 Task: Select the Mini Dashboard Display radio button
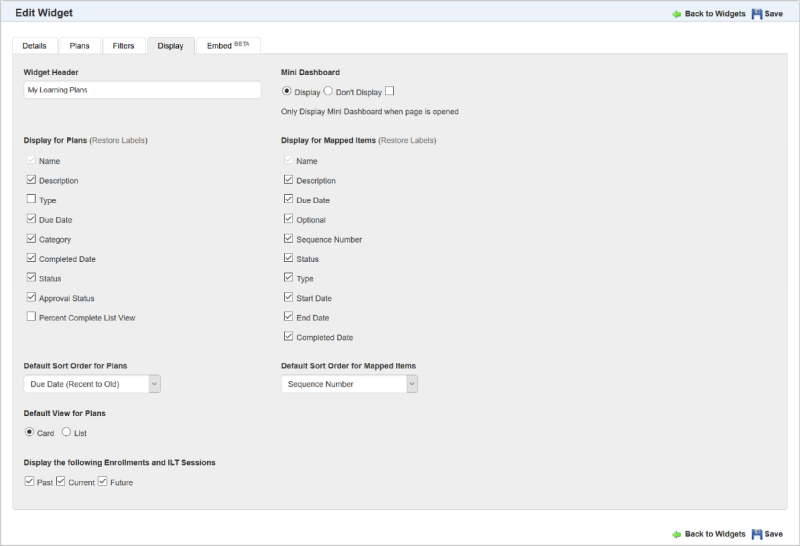coord(287,91)
